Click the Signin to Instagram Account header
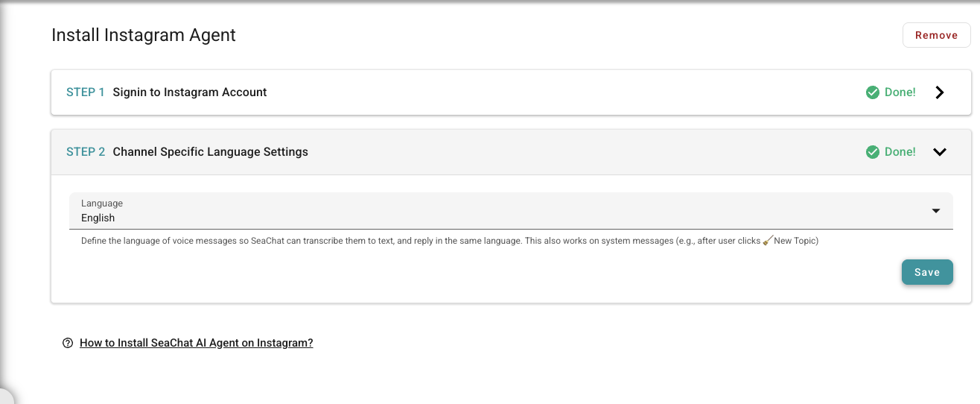The width and height of the screenshot is (980, 404). (x=190, y=92)
